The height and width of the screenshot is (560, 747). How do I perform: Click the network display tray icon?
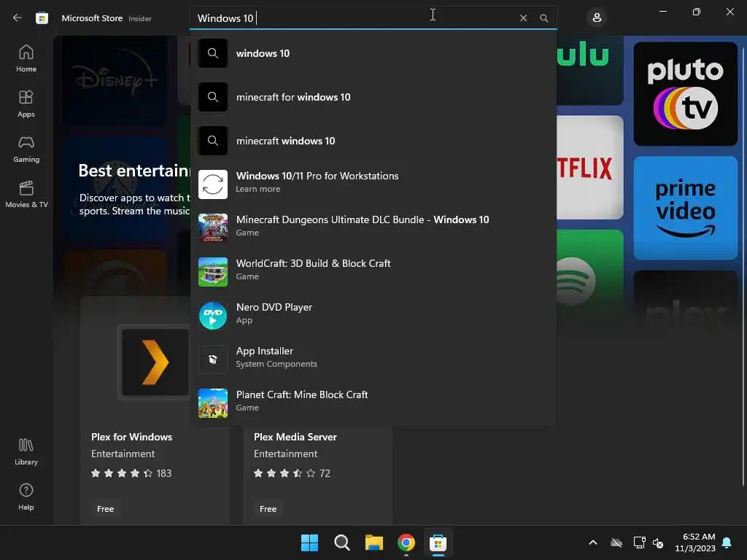[x=639, y=542]
